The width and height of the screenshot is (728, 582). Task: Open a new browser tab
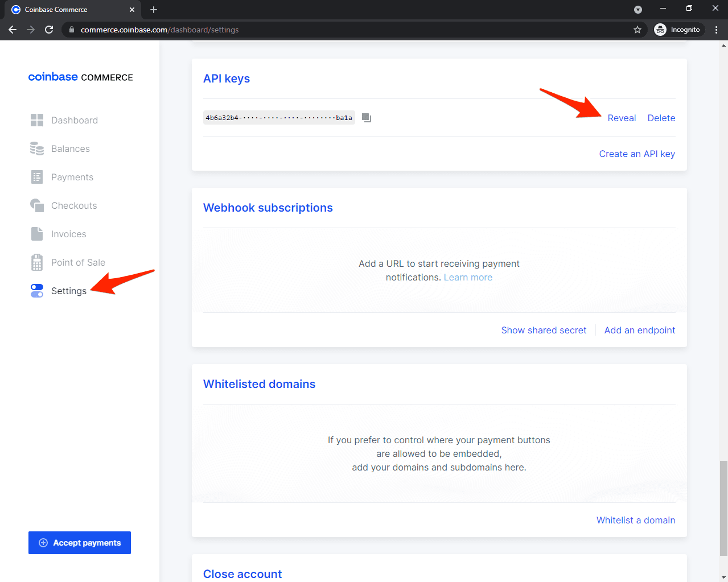pos(154,10)
